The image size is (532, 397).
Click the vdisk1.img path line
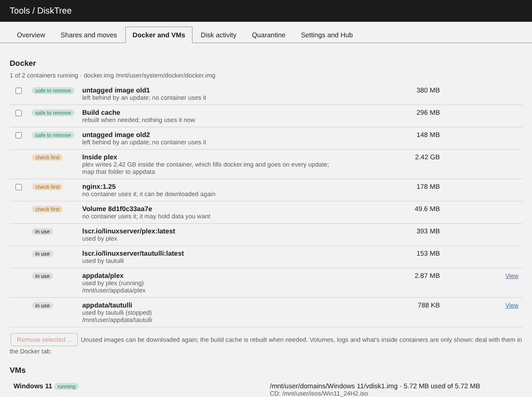[375, 386]
